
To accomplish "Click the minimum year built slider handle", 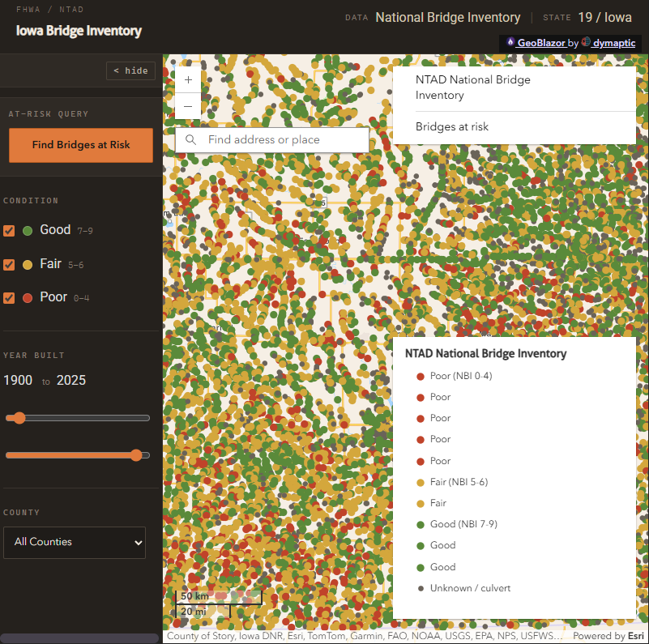I will tap(19, 418).
